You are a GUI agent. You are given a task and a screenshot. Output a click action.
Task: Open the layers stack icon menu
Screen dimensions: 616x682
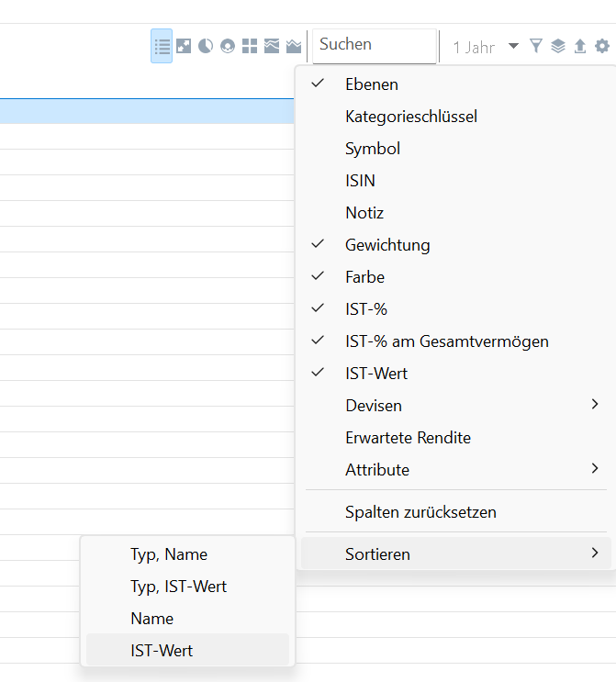(558, 46)
